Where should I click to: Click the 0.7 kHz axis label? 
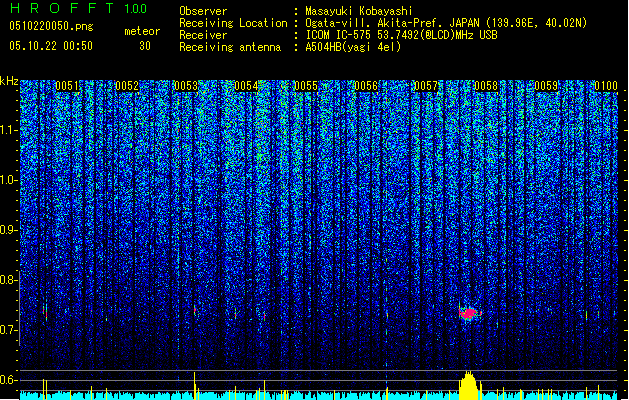(x=9, y=330)
